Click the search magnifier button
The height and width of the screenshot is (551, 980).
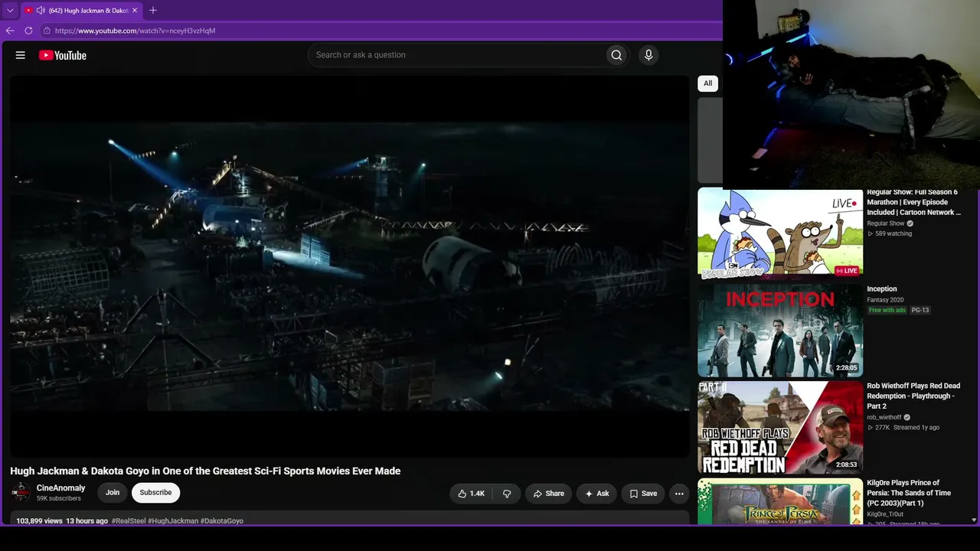(x=616, y=55)
